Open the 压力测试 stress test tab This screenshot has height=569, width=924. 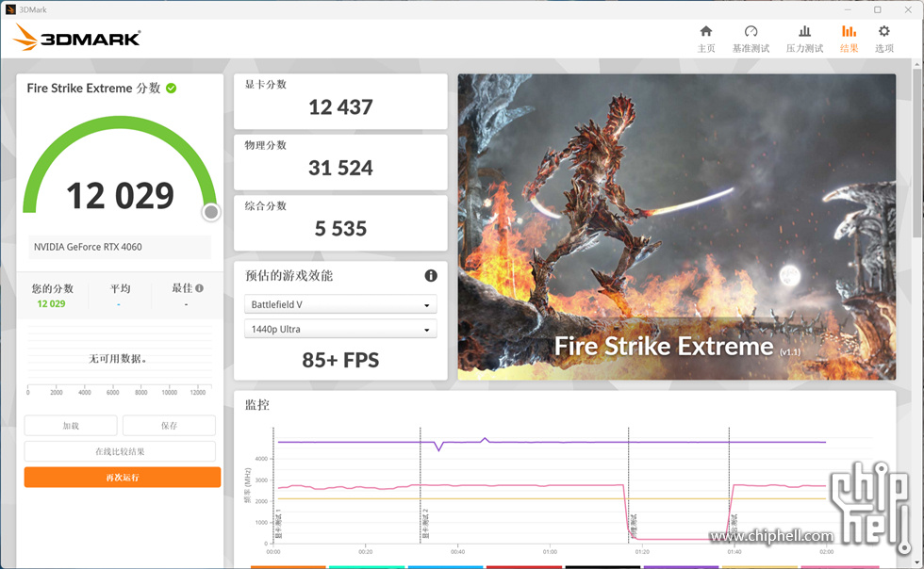click(804, 39)
